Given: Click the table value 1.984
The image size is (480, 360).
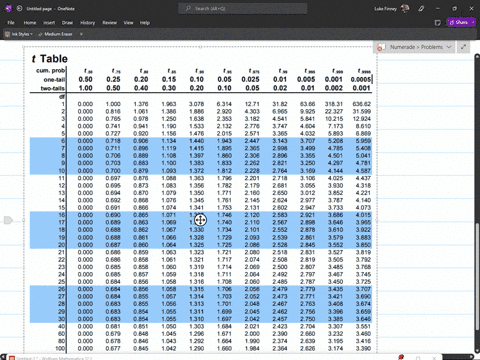Looking at the screenshot, I should tap(252, 348).
